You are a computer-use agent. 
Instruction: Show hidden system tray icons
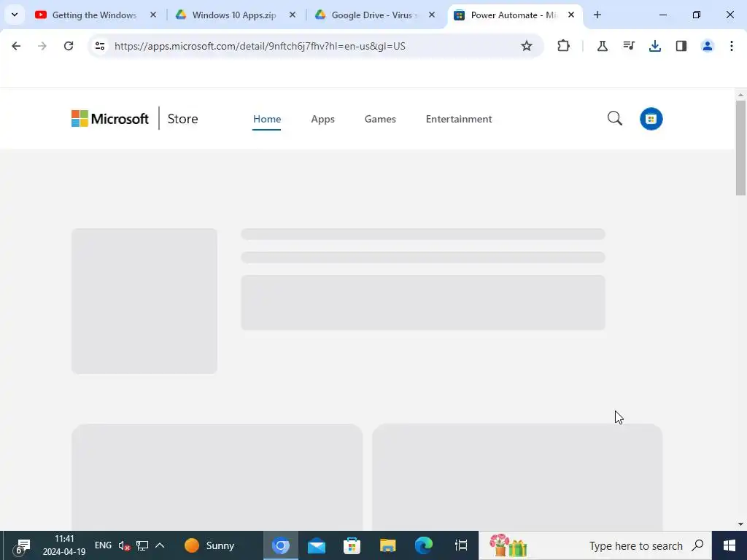(160, 545)
